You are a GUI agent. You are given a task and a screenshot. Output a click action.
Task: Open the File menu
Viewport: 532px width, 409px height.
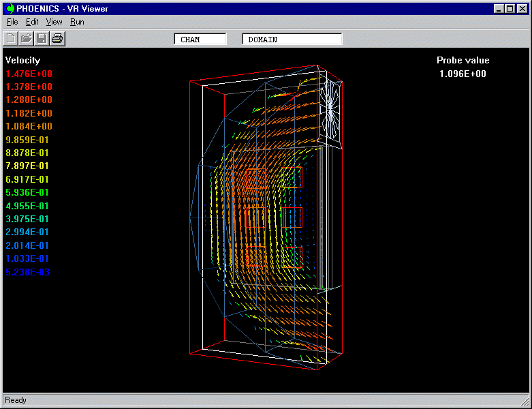12,22
